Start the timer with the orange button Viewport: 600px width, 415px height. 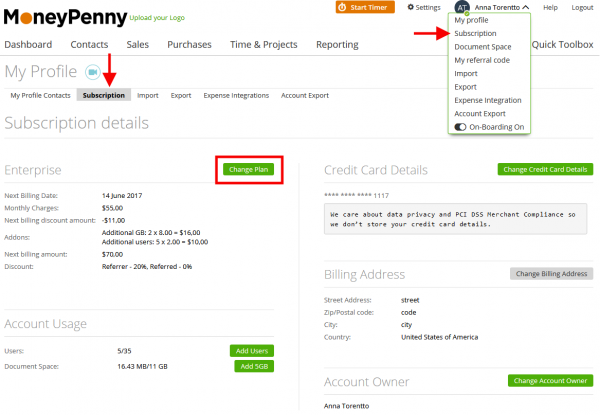coord(365,7)
